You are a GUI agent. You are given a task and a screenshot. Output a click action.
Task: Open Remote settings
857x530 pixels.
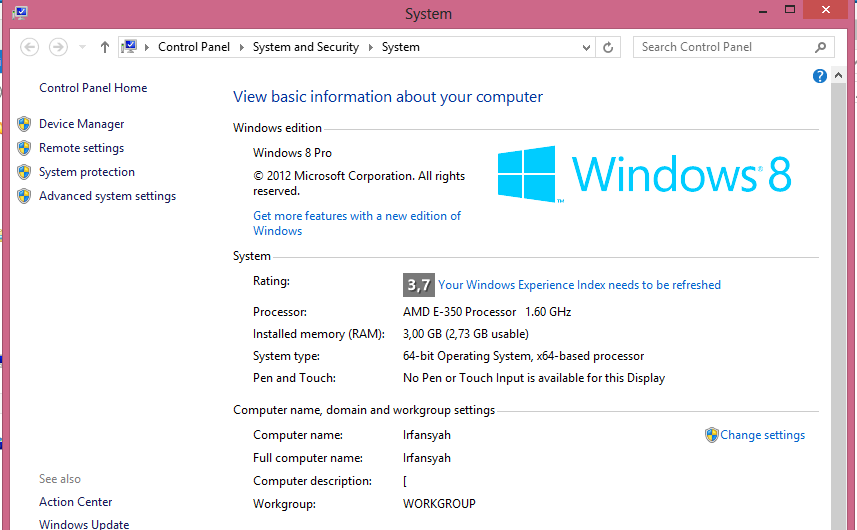tap(81, 148)
